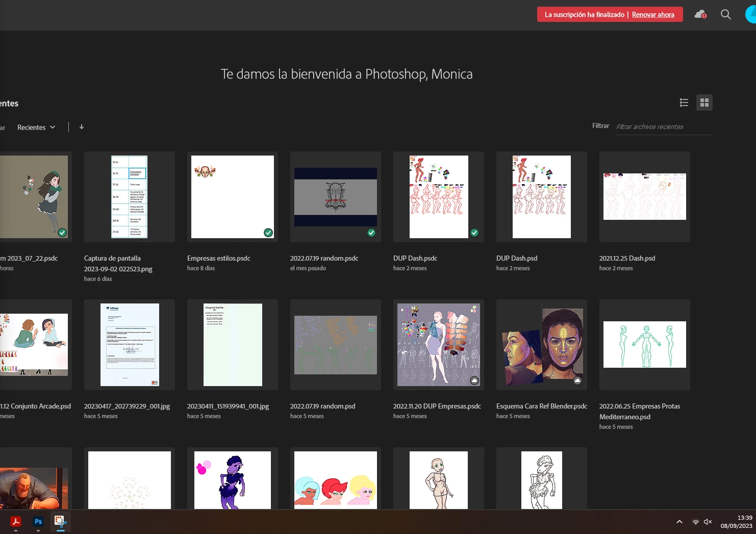Click the Filtrar archivos recientes field
This screenshot has width=756, height=534.
(x=663, y=127)
